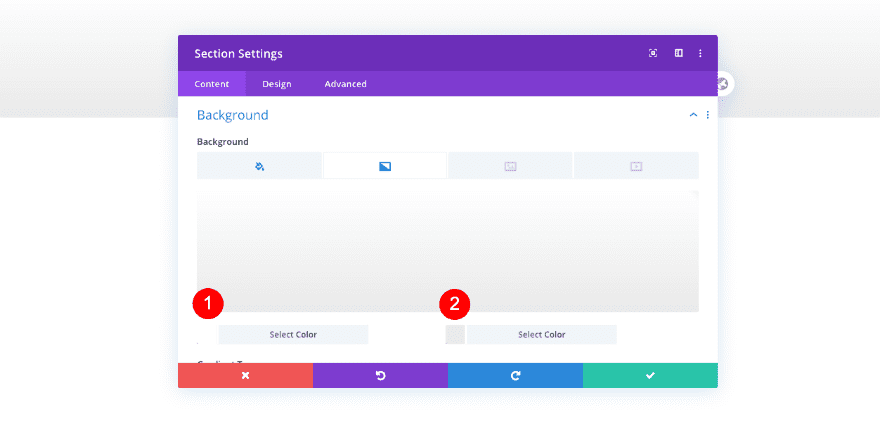Click the snap modal to sidebar icon
The height and width of the screenshot is (426, 880).
[679, 53]
